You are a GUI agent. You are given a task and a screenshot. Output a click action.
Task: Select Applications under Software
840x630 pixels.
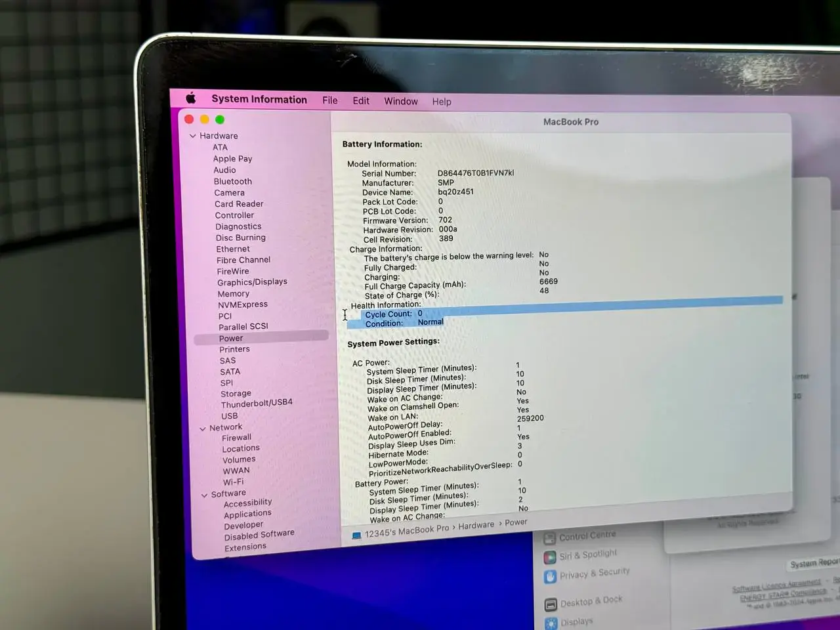[247, 514]
